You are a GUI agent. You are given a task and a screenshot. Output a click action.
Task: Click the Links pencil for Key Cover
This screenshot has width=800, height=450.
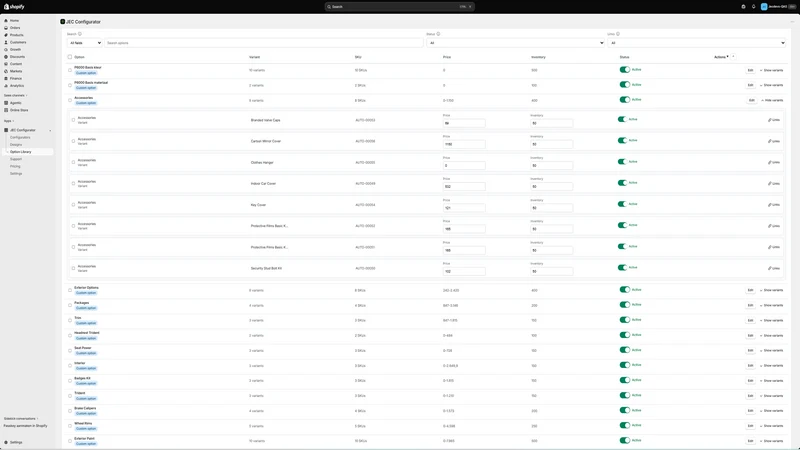[x=773, y=205]
